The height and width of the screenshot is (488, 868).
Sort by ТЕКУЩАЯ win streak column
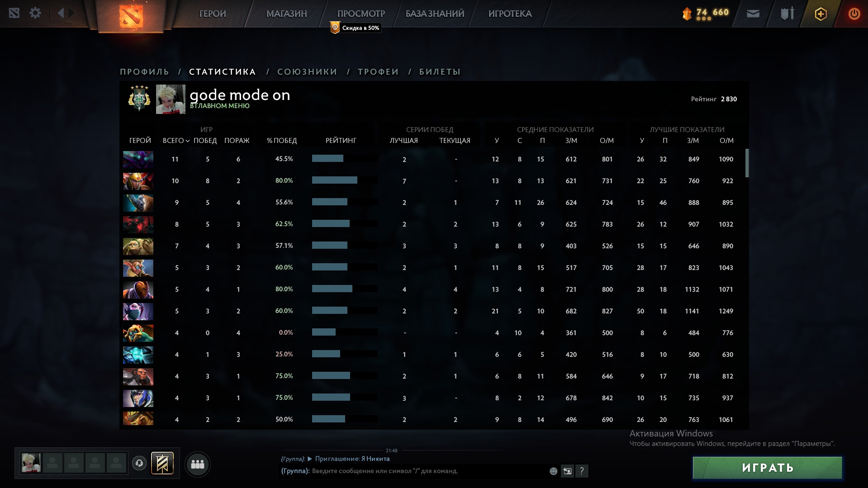click(x=455, y=141)
